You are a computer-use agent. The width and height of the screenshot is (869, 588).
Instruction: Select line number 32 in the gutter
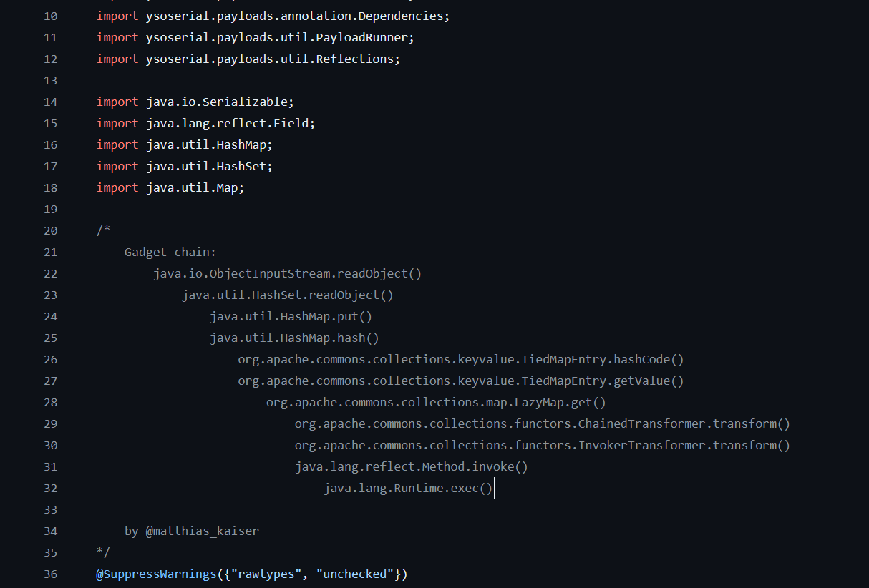pos(50,488)
